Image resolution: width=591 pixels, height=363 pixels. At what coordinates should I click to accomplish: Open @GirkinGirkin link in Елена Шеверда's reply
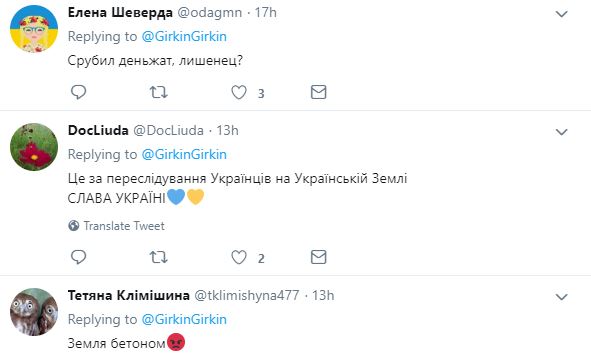point(184,37)
